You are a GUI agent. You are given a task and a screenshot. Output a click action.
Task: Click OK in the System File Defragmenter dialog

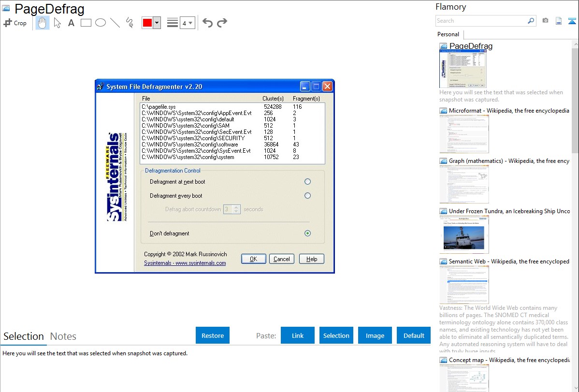(x=253, y=259)
